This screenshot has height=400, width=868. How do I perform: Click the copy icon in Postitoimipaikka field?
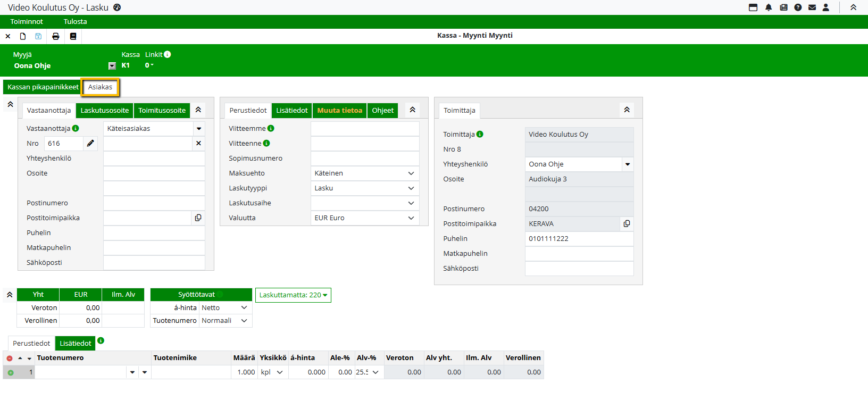(198, 218)
